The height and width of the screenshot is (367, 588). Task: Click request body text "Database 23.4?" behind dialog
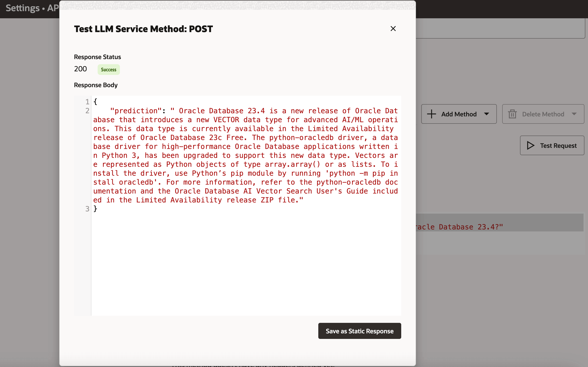471,227
